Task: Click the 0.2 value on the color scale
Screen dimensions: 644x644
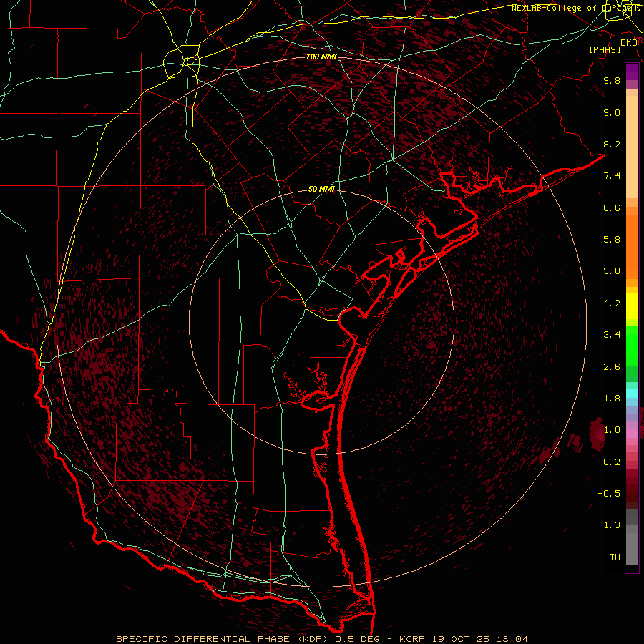Action: click(612, 462)
